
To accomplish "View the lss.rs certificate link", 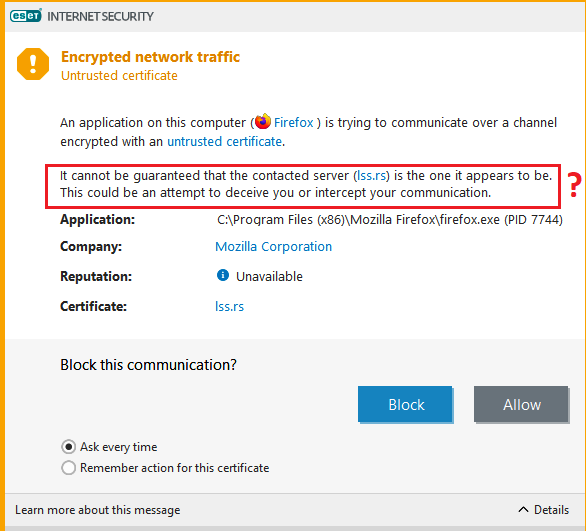I will (x=229, y=306).
